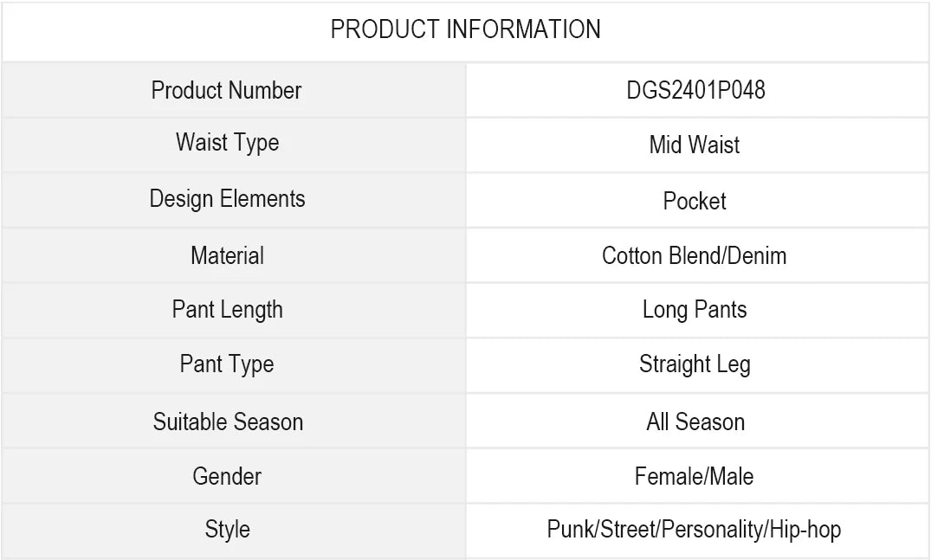The image size is (931, 560).
Task: Click the Female/Male value cell
Action: coord(695,476)
